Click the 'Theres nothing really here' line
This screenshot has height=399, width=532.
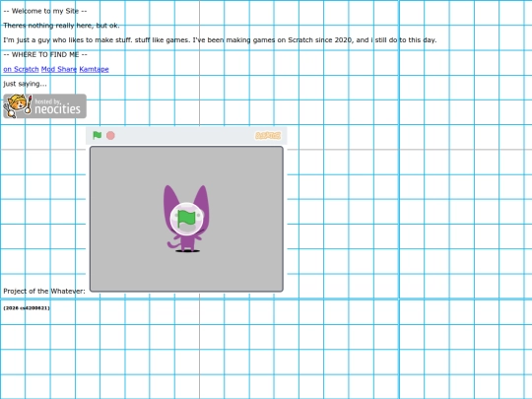click(x=61, y=26)
